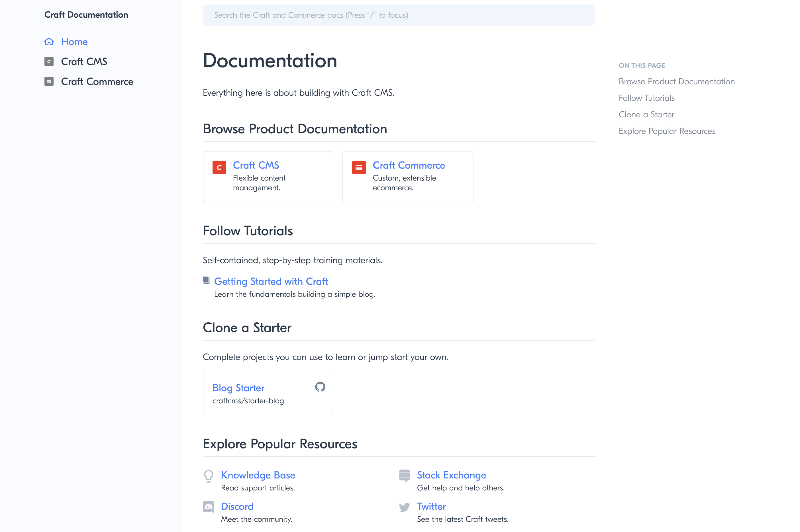Click the 'Get help and help others.' description
The width and height of the screenshot is (800, 532).
[x=461, y=488]
